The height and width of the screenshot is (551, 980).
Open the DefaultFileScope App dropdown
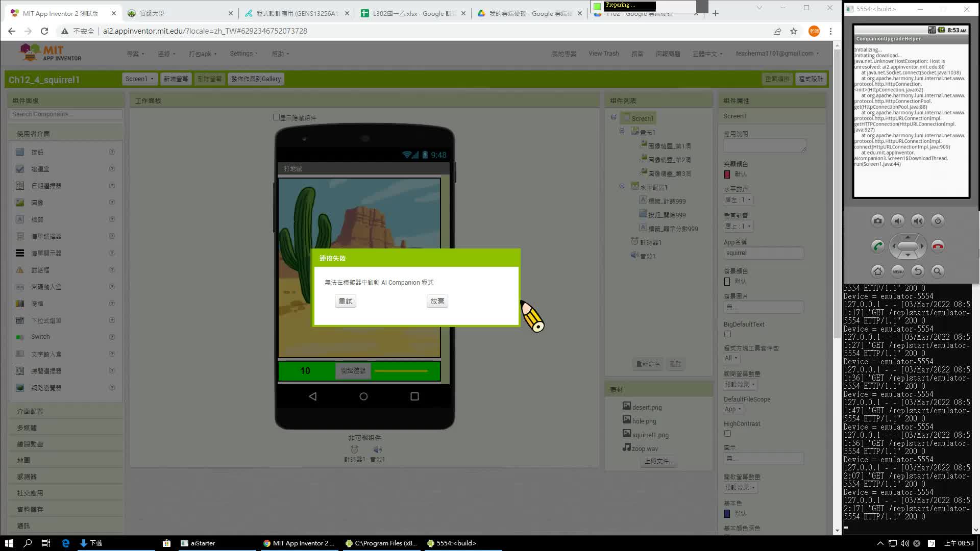coord(732,409)
